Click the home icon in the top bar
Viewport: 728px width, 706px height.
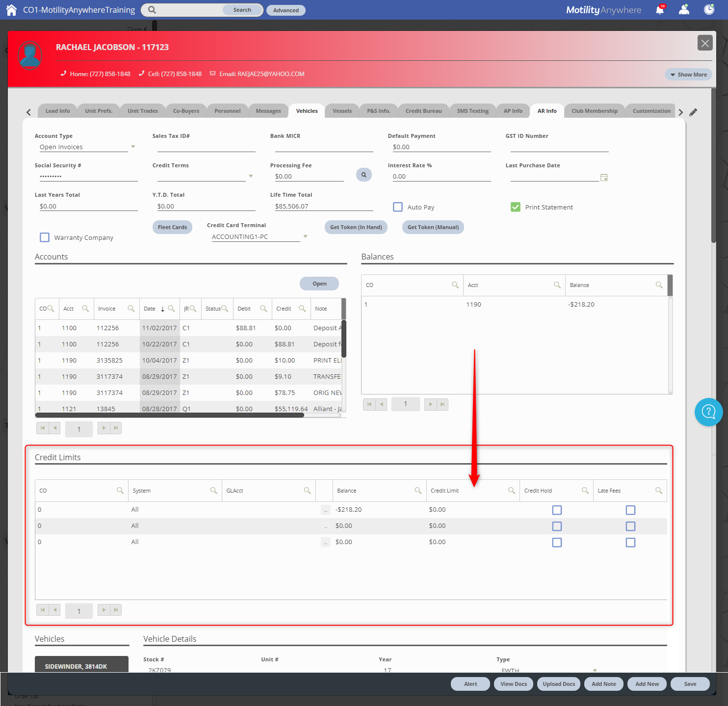(11, 9)
